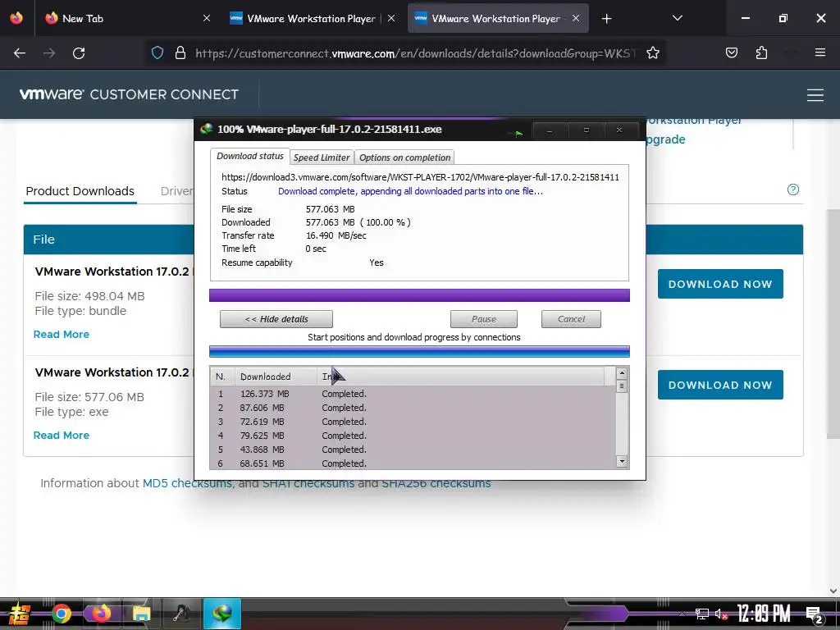Go back using the browser back arrow

[20, 53]
